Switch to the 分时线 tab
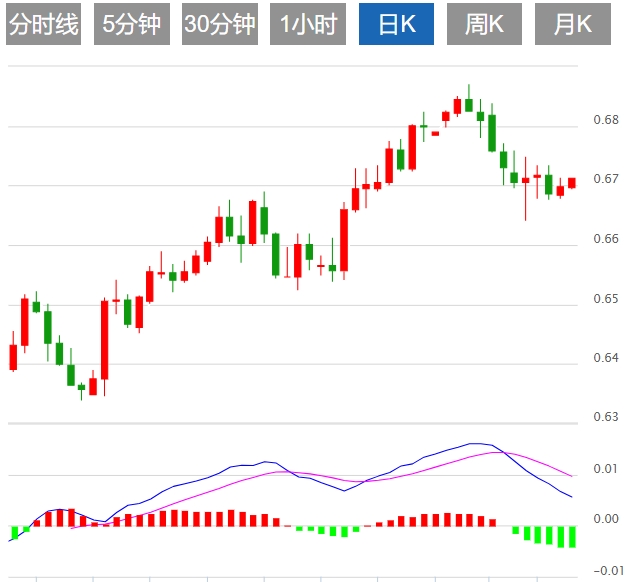The width and height of the screenshot is (634, 582). tap(43, 25)
